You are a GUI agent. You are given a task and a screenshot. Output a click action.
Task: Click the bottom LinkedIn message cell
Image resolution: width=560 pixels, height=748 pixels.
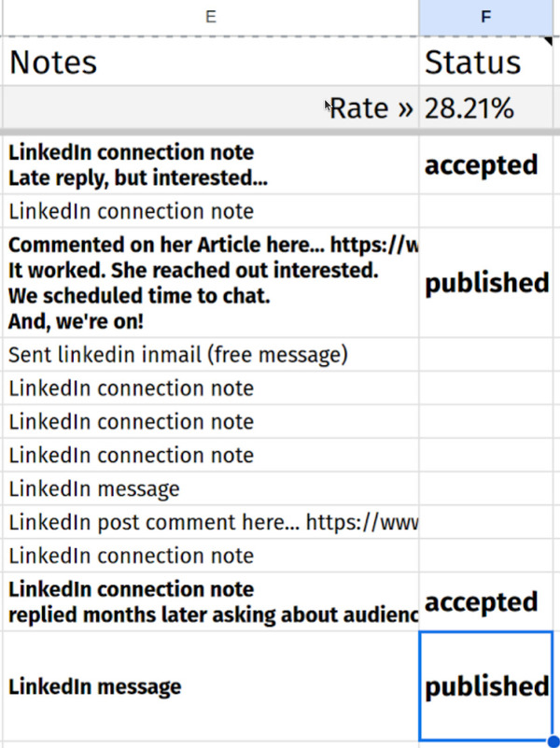(93, 686)
